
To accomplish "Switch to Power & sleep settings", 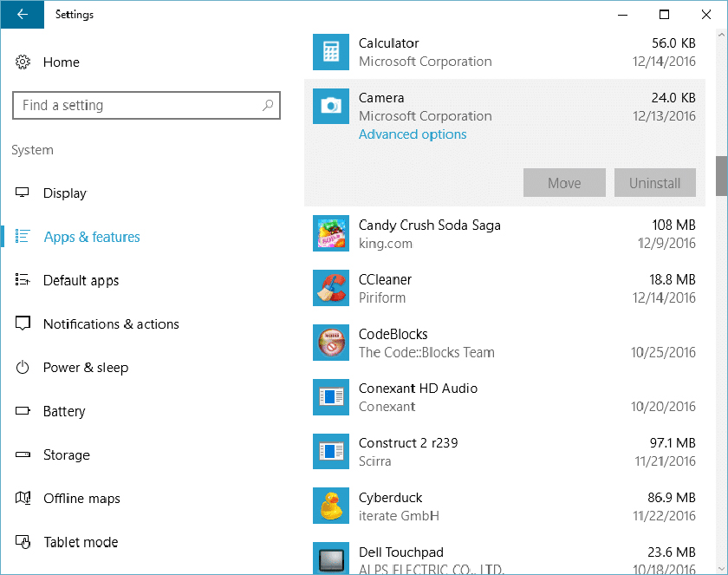I will tap(86, 368).
